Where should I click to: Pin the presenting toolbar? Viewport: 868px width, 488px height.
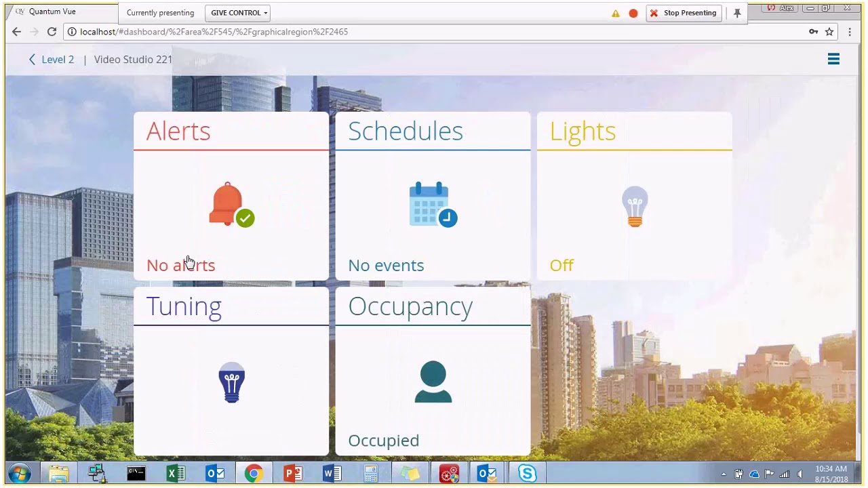(x=737, y=13)
